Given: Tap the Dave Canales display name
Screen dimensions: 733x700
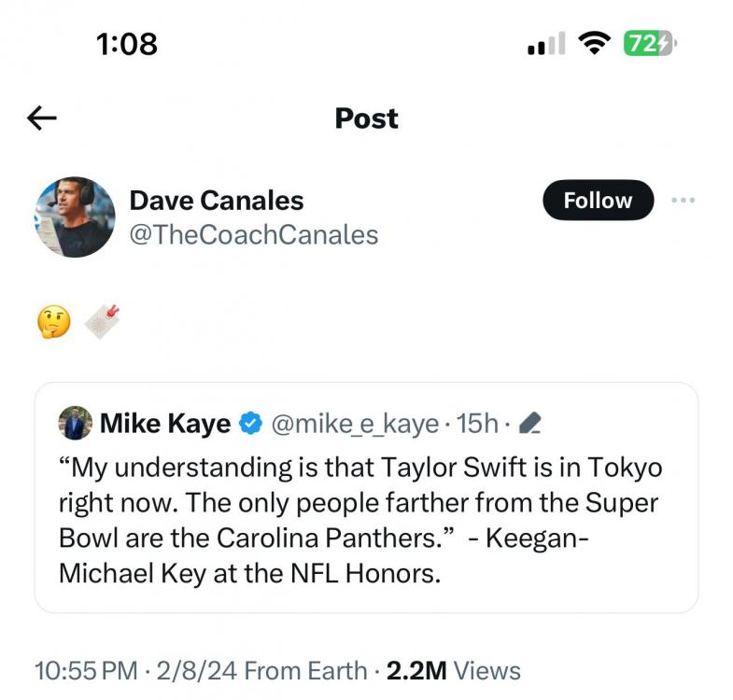Looking at the screenshot, I should (x=216, y=200).
